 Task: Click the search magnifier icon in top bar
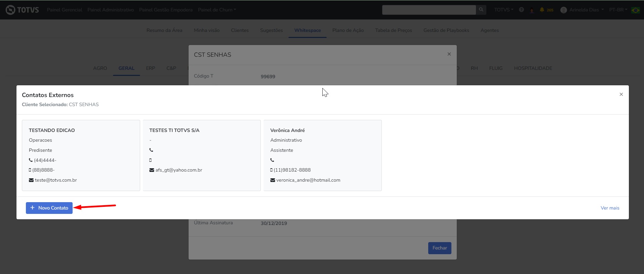pos(481,10)
